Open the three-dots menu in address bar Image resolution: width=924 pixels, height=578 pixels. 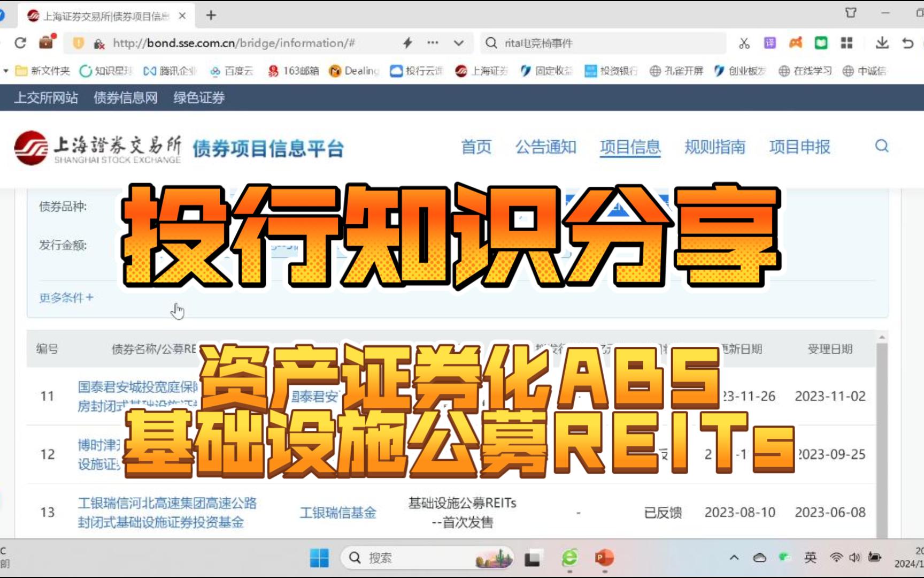pos(433,43)
